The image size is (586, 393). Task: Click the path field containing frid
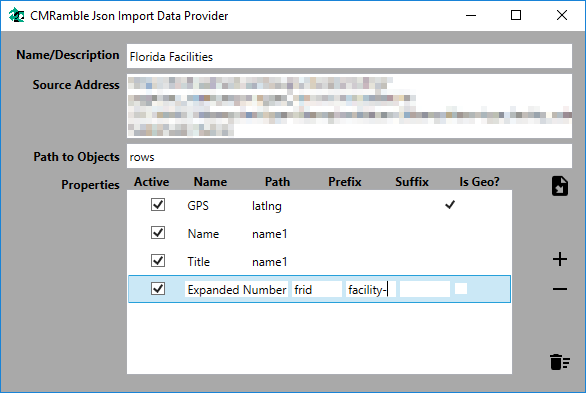tap(317, 290)
